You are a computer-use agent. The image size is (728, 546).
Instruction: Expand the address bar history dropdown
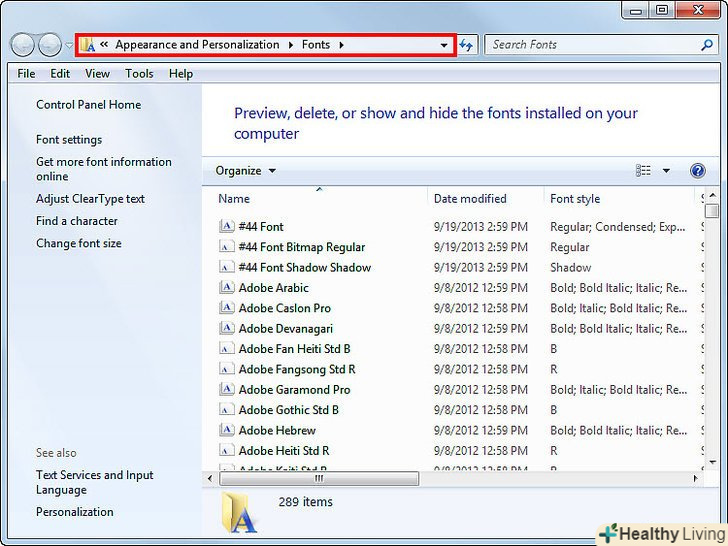[444, 45]
